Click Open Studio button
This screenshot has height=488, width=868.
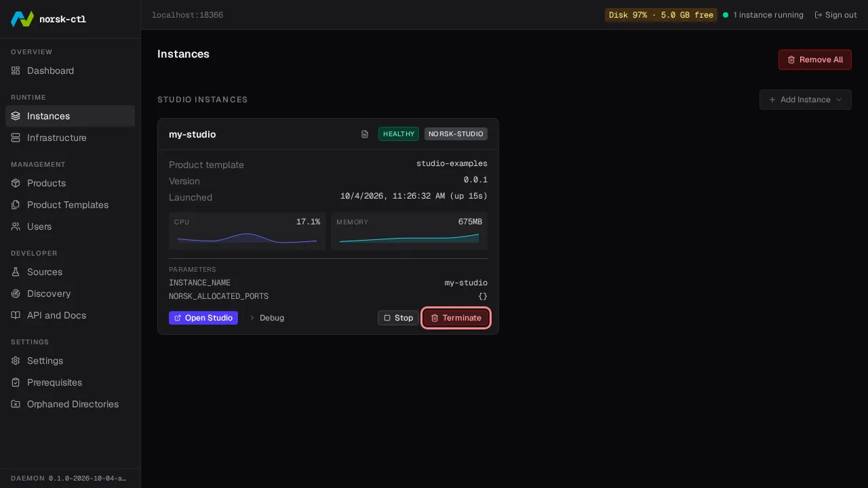[x=203, y=318]
